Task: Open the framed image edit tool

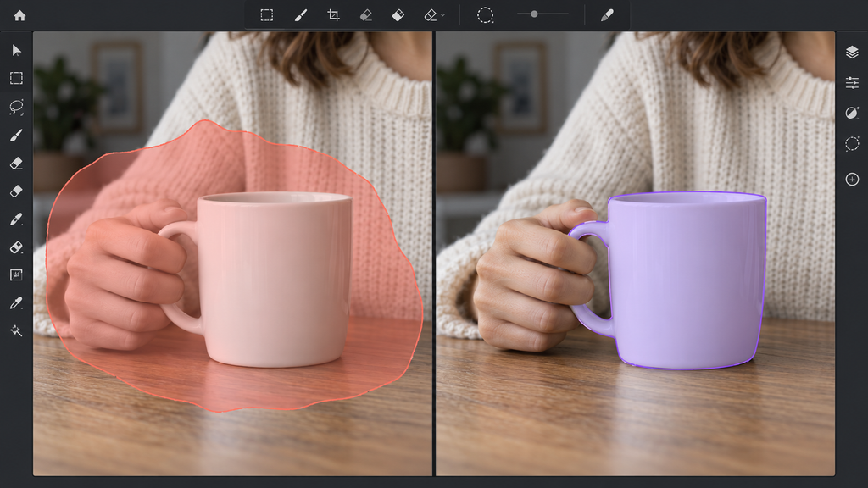Action: click(16, 275)
